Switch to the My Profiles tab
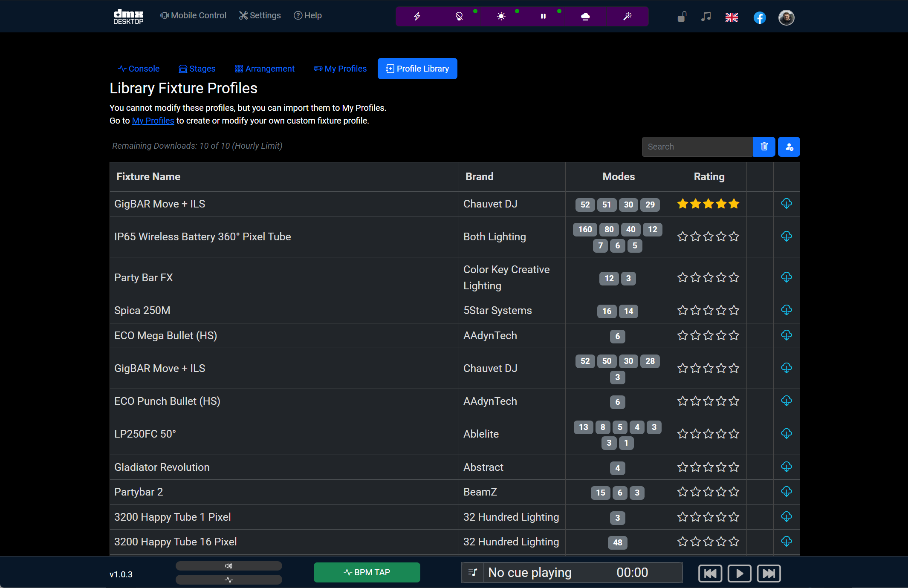The height and width of the screenshot is (588, 908). (340, 69)
